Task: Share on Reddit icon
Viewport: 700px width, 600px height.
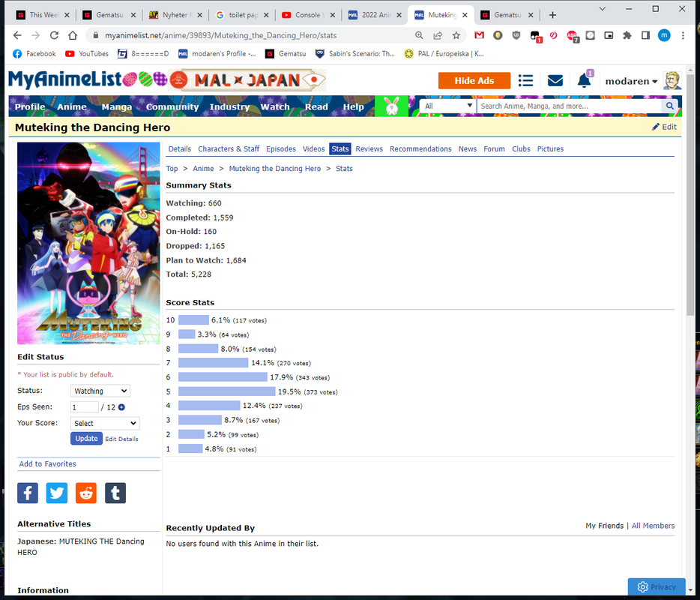Action: (x=86, y=493)
